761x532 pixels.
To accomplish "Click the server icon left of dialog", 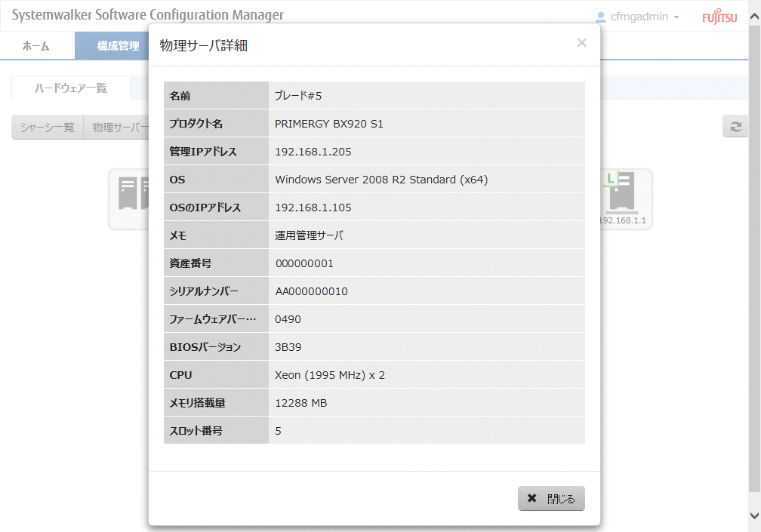I will point(128,198).
